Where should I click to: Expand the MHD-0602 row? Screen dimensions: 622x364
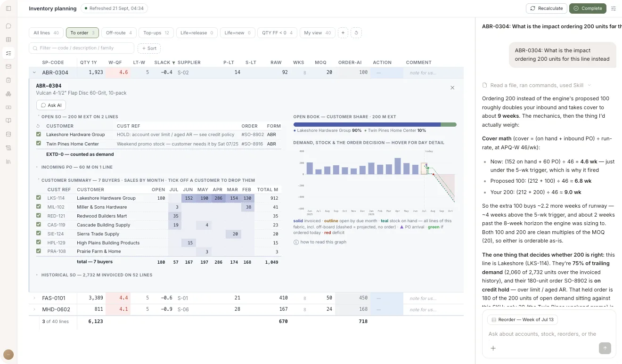point(34,309)
